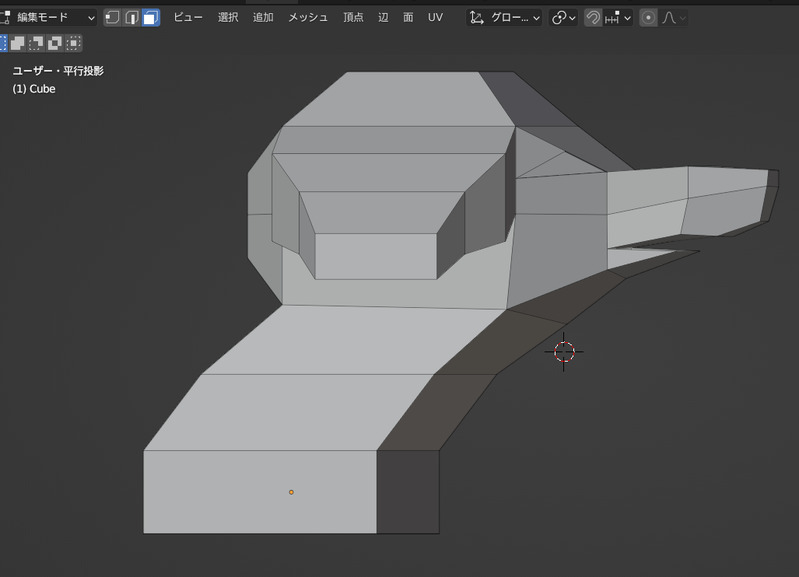Click the 3D cursor in the viewport
Image resolution: width=799 pixels, height=577 pixels.
(x=564, y=351)
